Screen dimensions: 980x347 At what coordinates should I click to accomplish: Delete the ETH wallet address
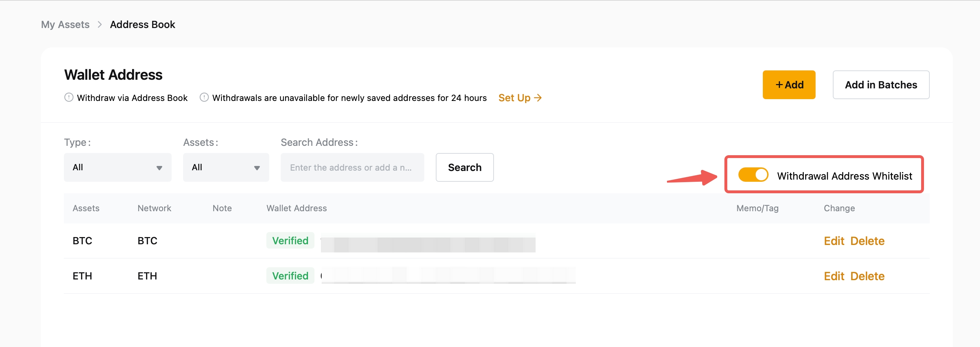[867, 276]
